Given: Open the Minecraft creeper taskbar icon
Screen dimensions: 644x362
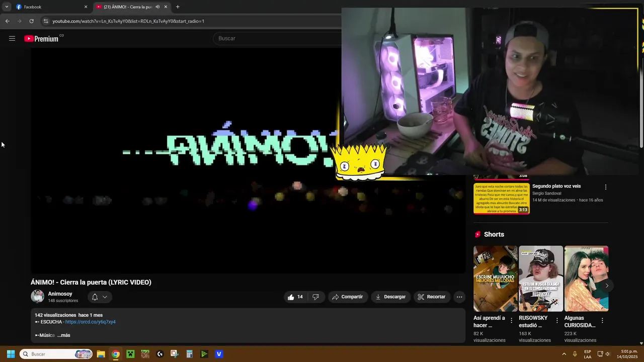Looking at the screenshot, I should click(130, 354).
